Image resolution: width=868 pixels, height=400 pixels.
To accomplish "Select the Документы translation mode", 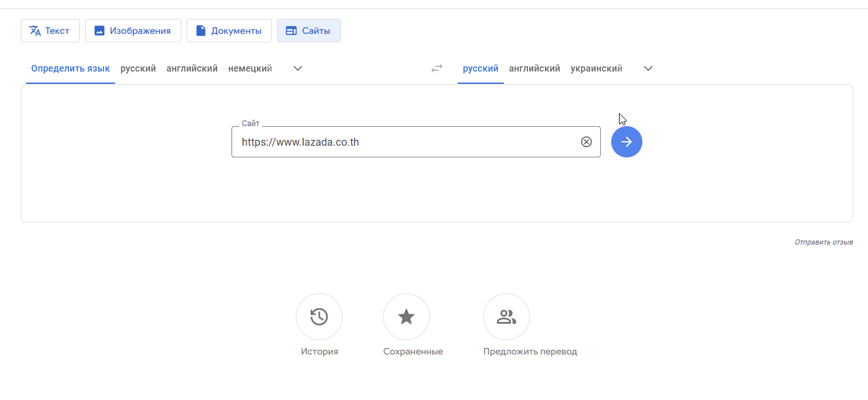I will 229,31.
